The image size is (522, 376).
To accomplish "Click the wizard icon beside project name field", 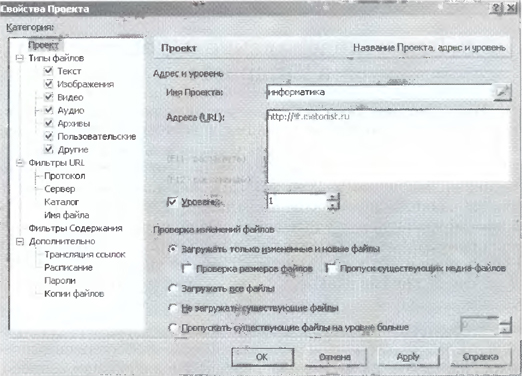I will point(502,92).
